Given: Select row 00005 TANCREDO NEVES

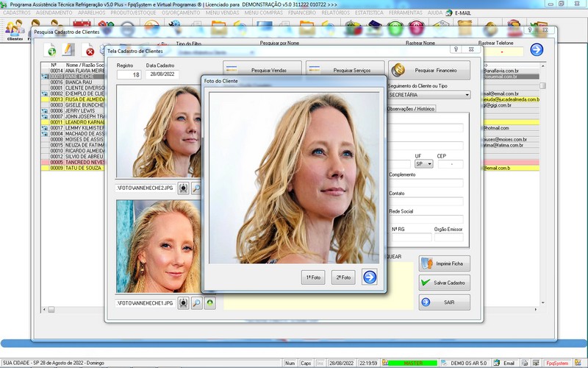Looking at the screenshot, I should coord(73,162).
